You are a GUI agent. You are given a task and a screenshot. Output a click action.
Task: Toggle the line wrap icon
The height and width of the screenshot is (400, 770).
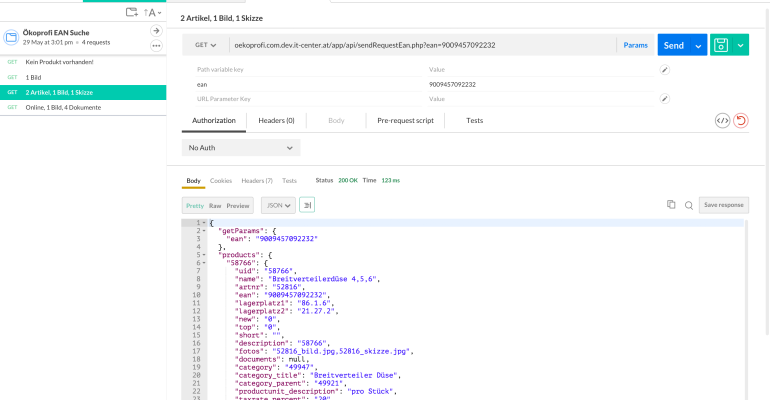click(307, 205)
